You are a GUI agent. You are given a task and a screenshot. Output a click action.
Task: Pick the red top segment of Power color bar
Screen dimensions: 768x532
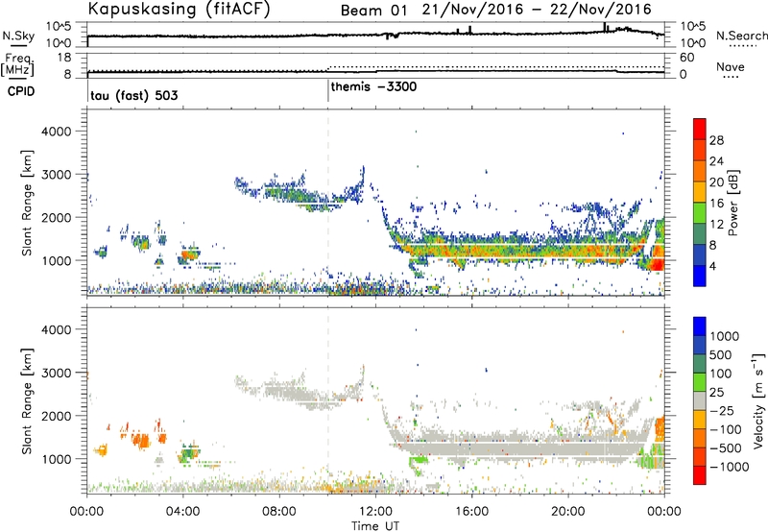(700, 129)
